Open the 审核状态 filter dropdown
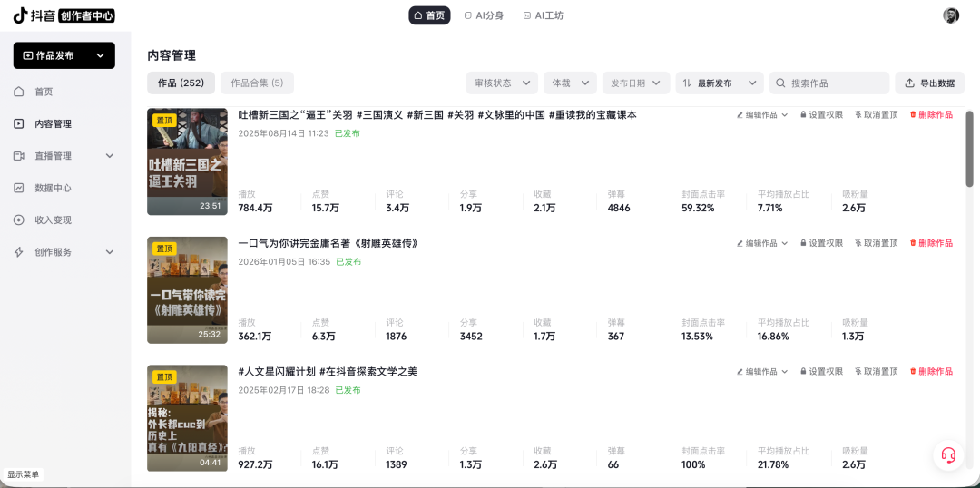Screen dimensions: 980x488 pos(502,83)
